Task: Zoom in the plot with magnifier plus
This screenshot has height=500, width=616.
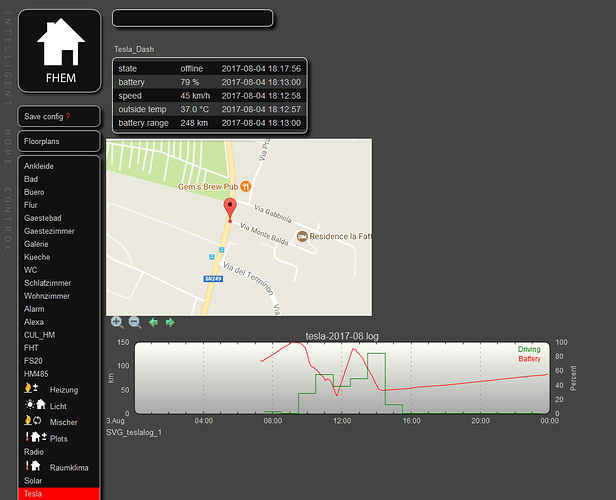Action: click(x=117, y=322)
